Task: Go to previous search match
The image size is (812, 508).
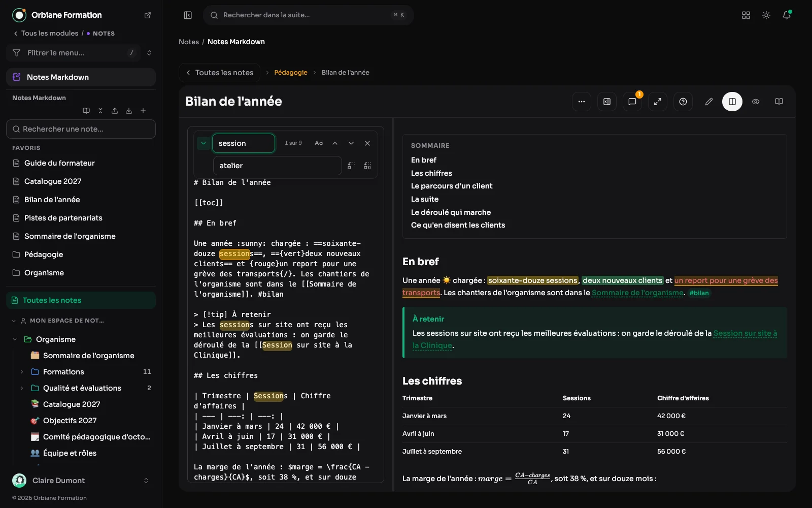Action: point(335,143)
